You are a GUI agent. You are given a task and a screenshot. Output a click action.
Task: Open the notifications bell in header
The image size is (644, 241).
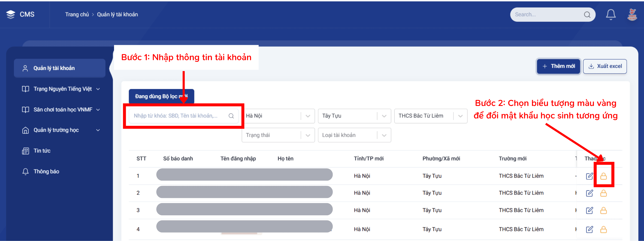coord(611,15)
